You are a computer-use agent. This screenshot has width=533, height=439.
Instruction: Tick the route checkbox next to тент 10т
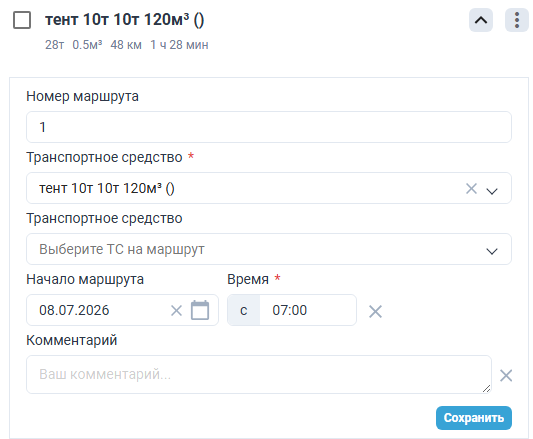click(22, 20)
